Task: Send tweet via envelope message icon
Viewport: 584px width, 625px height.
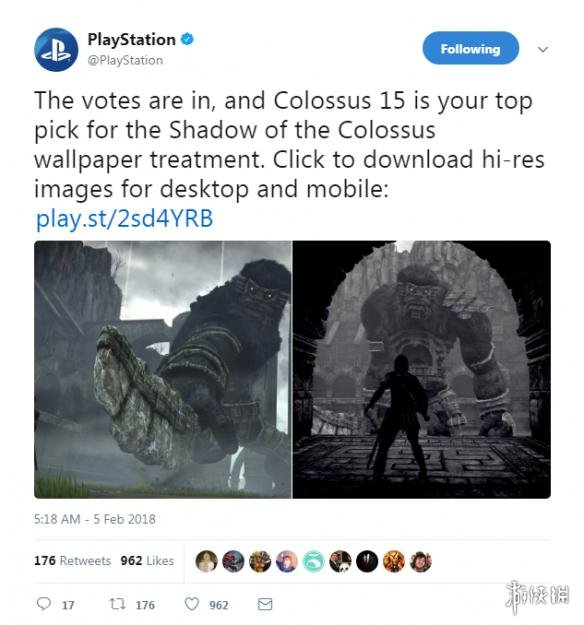Action: [265, 604]
